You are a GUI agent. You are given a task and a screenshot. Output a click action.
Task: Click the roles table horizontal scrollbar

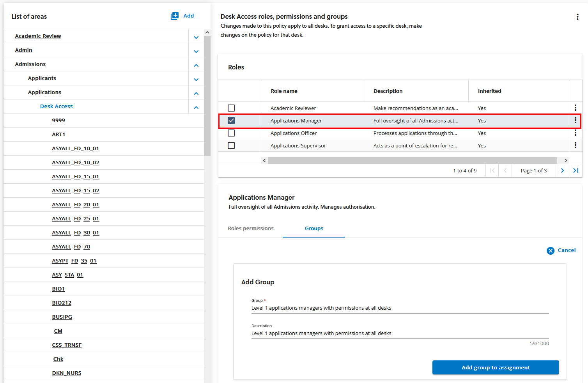coord(412,161)
